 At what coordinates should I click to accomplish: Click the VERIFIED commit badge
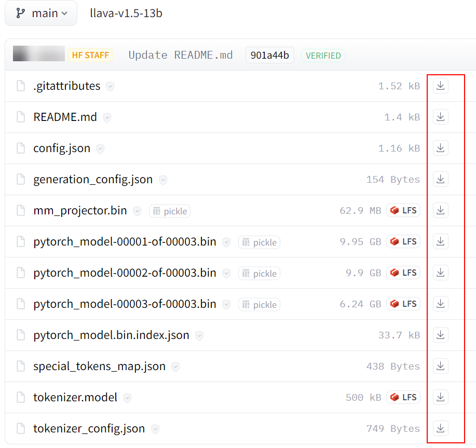[x=323, y=56]
